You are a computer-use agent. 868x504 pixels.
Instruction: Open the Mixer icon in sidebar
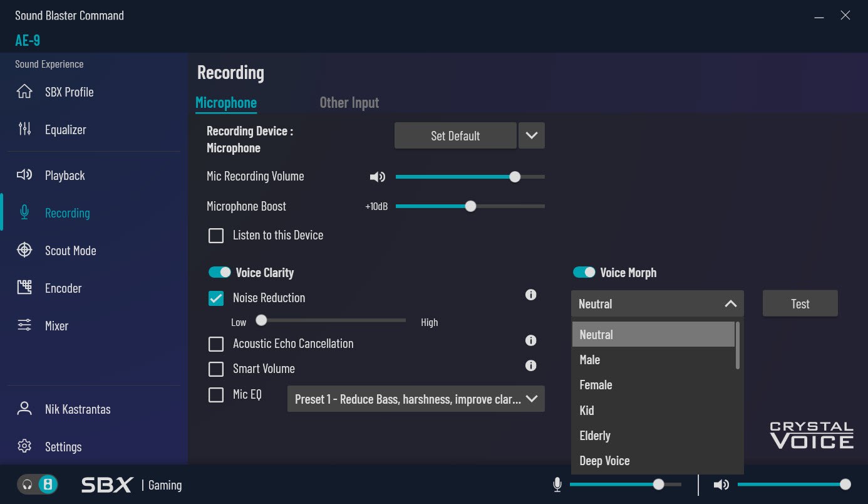24,325
